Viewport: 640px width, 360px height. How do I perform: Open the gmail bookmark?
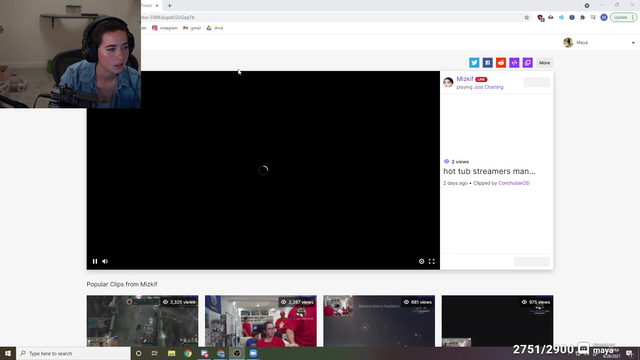pyautogui.click(x=192, y=28)
